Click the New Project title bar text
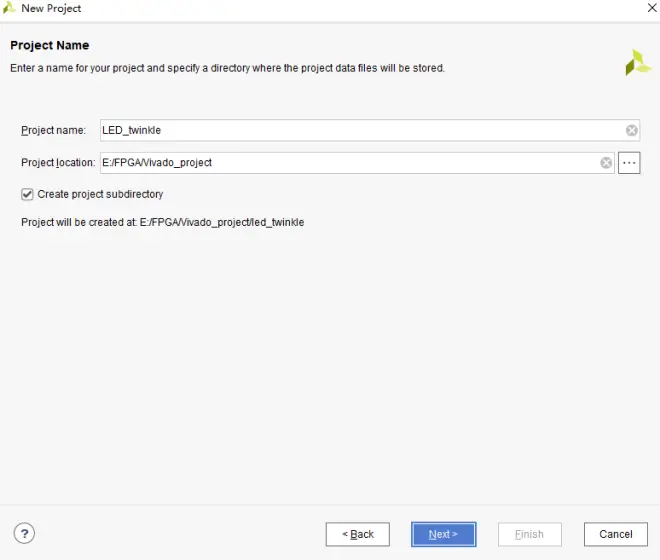Screen dimensions: 660x560 [51, 8]
